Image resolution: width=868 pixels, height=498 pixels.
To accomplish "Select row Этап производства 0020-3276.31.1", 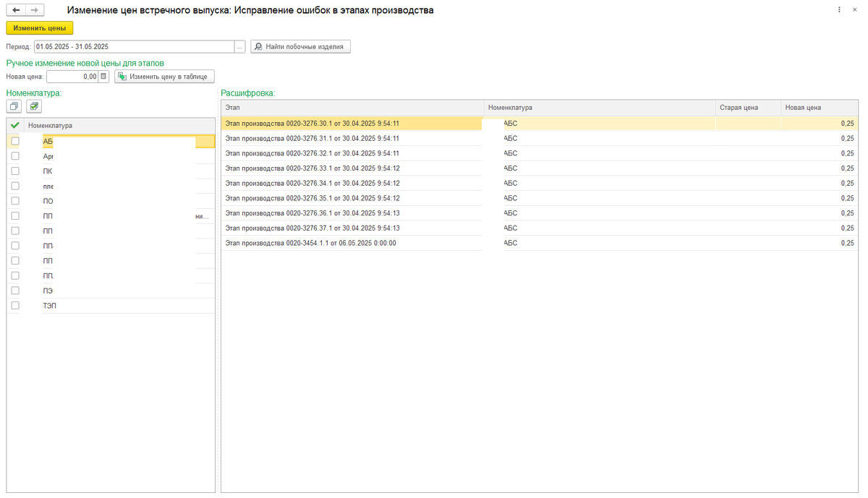I will point(540,138).
